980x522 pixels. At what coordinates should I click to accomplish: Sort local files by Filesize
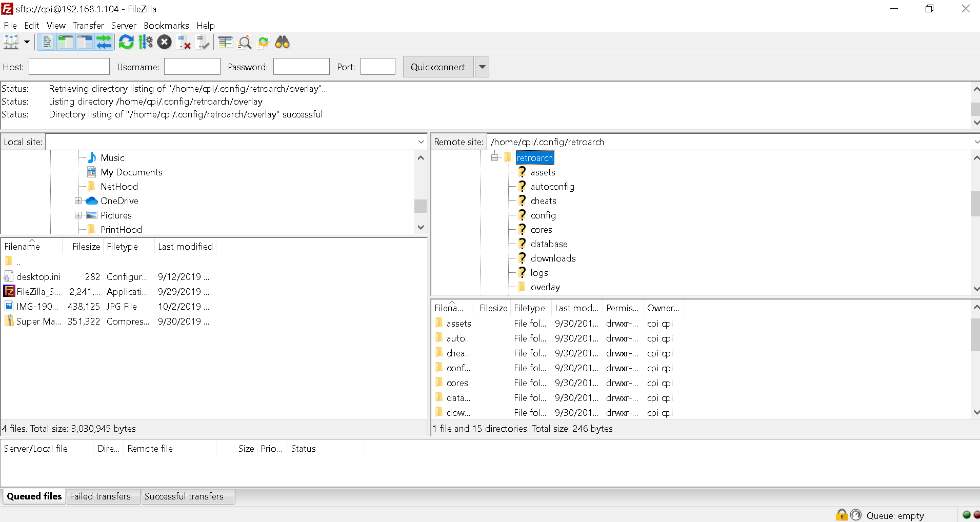(x=83, y=247)
